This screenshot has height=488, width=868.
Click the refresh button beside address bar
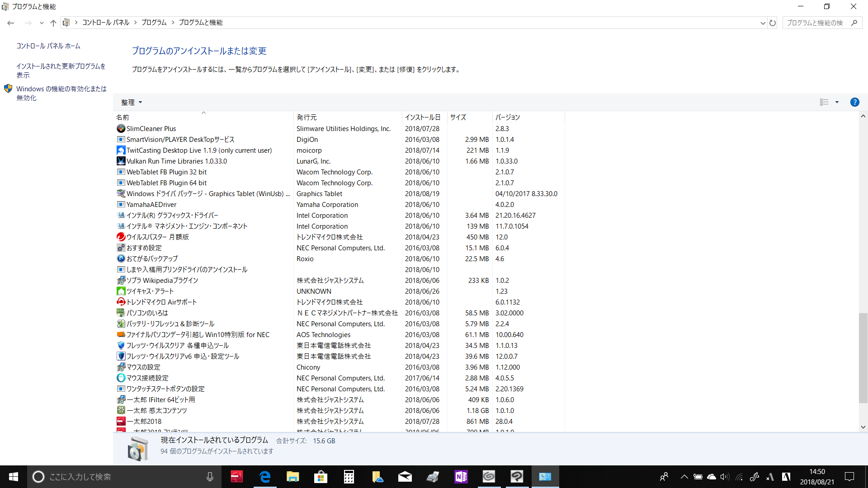[x=773, y=23]
